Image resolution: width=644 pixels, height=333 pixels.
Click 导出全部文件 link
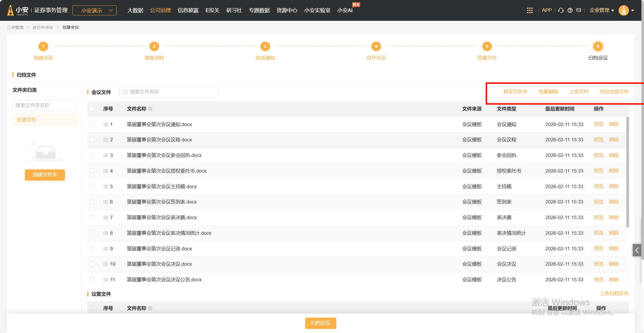pos(614,92)
